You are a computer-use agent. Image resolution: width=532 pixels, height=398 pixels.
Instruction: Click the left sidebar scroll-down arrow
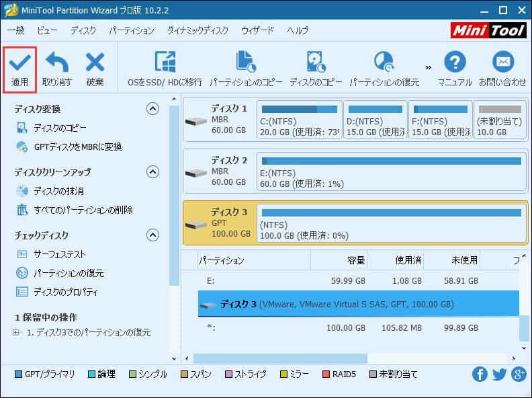pyautogui.click(x=174, y=358)
